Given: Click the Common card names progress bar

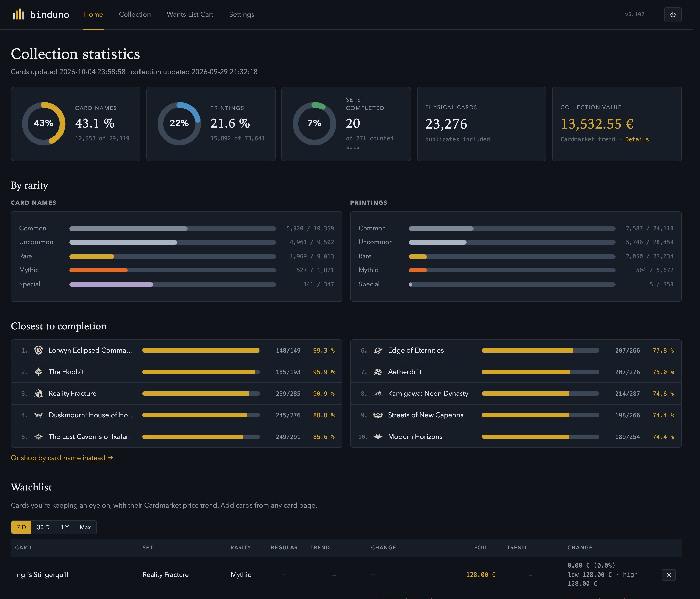Looking at the screenshot, I should [x=173, y=229].
